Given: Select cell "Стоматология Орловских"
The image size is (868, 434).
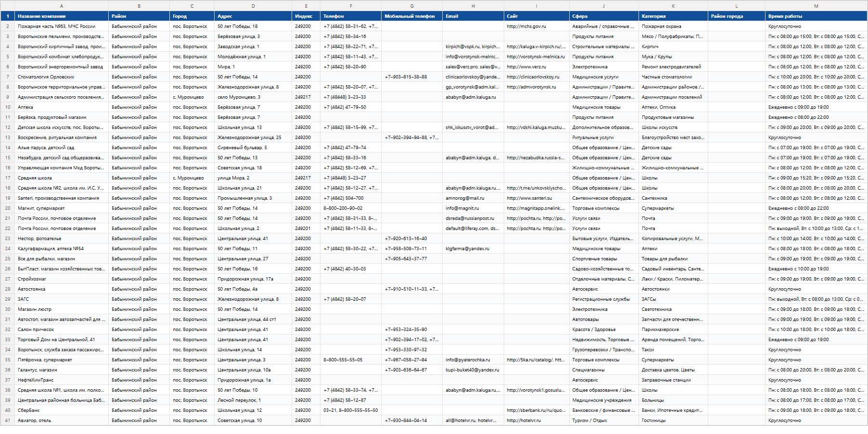Looking at the screenshot, I should [x=62, y=77].
